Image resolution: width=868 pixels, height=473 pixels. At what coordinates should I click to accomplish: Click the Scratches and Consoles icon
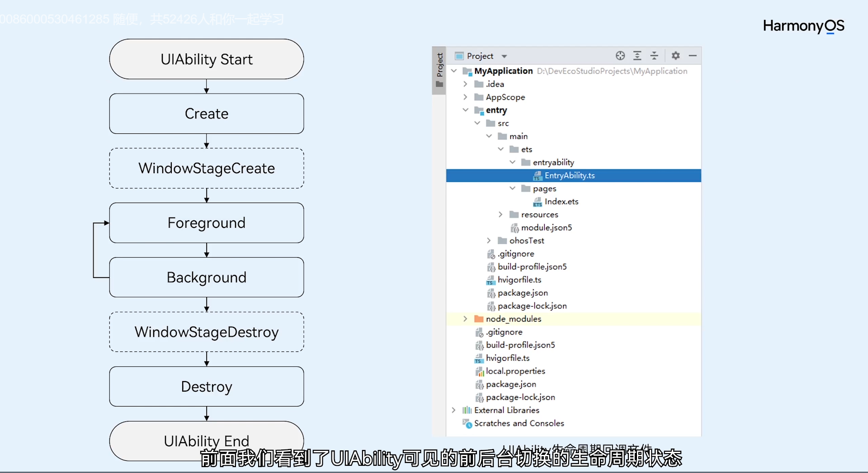[467, 424]
